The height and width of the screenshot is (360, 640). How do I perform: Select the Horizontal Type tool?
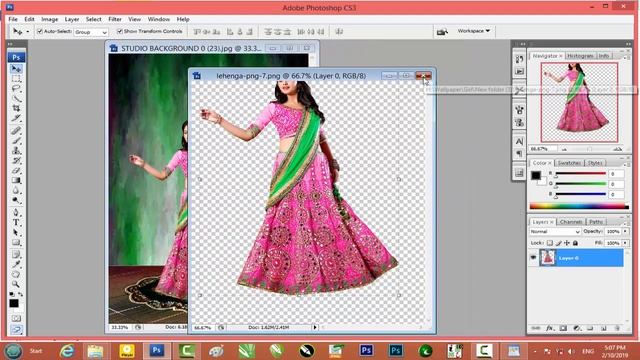pyautogui.click(x=16, y=223)
